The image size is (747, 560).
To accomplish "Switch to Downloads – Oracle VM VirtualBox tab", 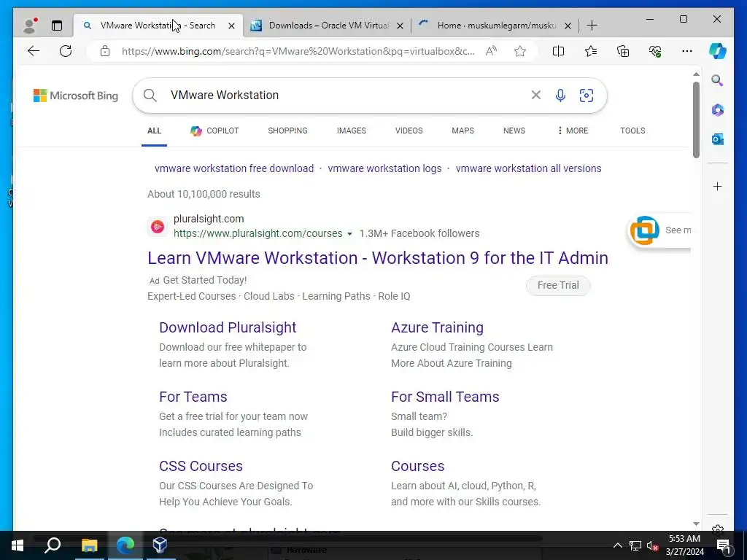I will click(x=329, y=26).
